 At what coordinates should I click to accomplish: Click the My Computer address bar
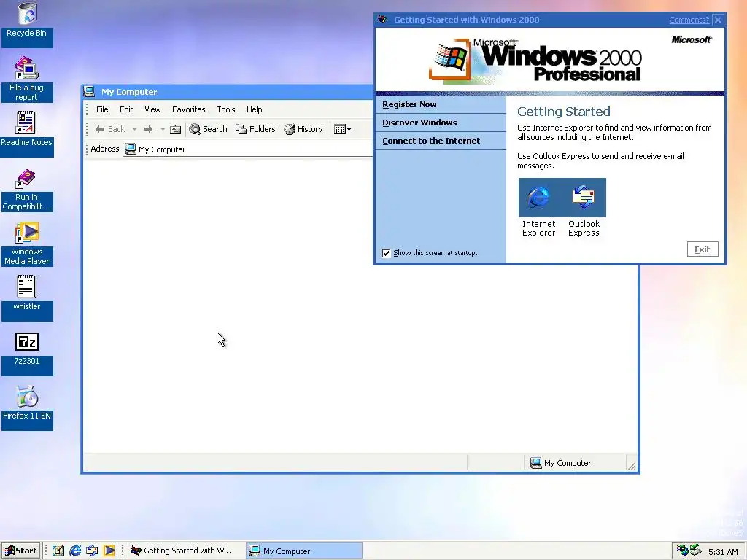click(x=247, y=149)
